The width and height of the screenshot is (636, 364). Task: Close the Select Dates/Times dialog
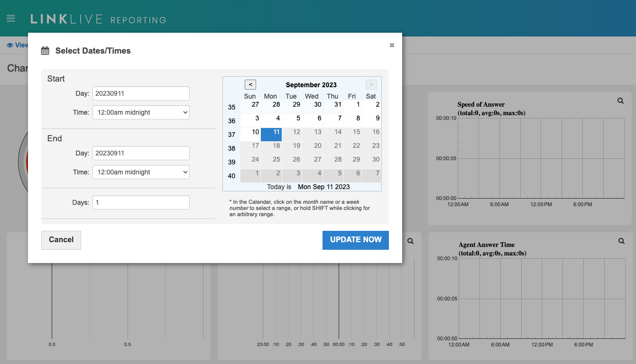click(392, 45)
